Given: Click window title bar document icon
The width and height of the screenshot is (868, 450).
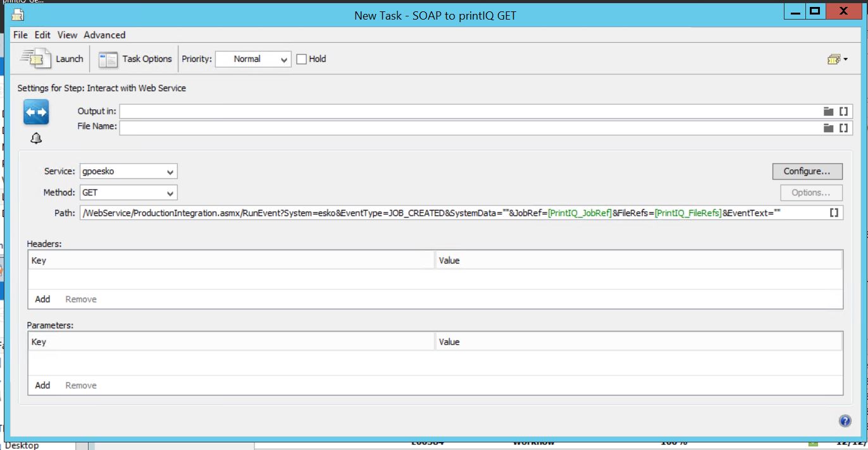Looking at the screenshot, I should (x=18, y=15).
